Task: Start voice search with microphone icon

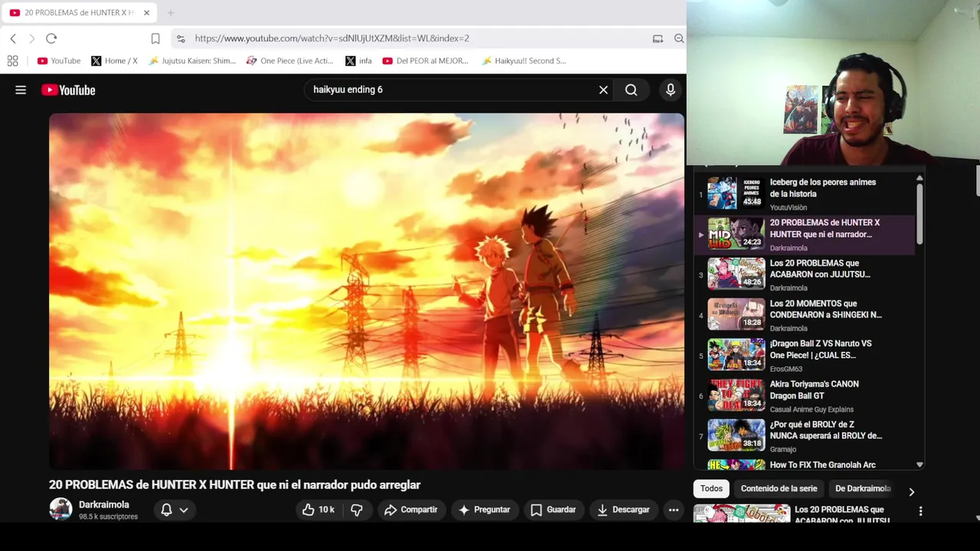Action: tap(671, 90)
